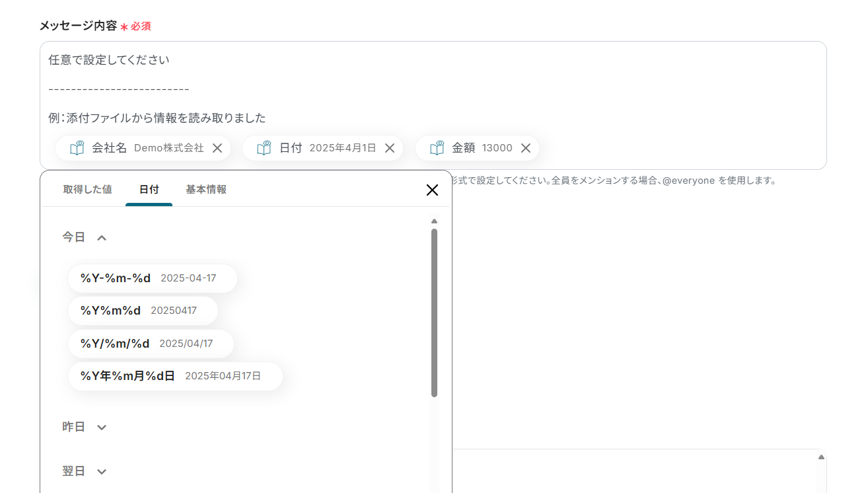Click the popup list scrollbar thumb
Viewport: 868px width, 493px height.
point(434,313)
